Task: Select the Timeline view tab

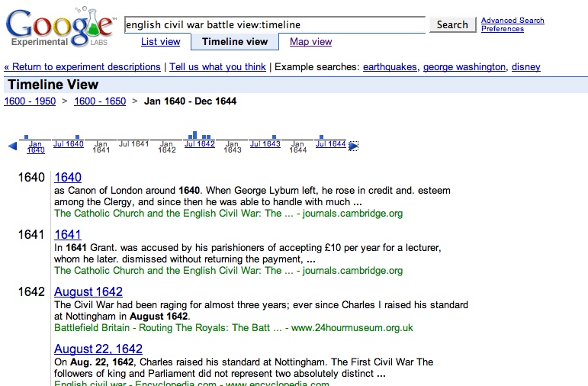Action: click(x=235, y=42)
